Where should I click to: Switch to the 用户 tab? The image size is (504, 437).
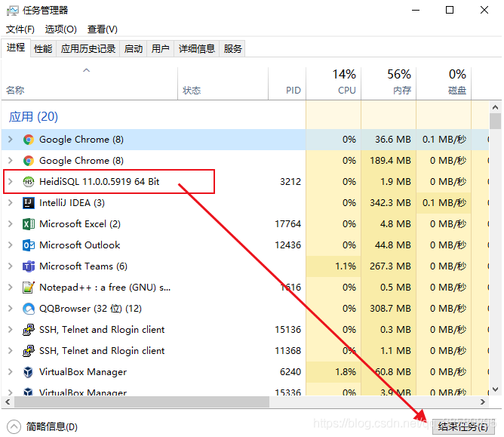161,49
